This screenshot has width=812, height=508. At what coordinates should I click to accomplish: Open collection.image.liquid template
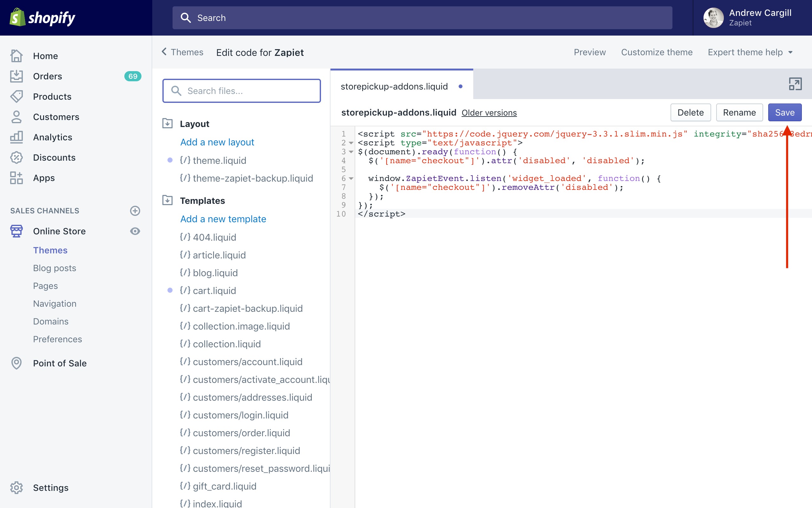pos(235,326)
